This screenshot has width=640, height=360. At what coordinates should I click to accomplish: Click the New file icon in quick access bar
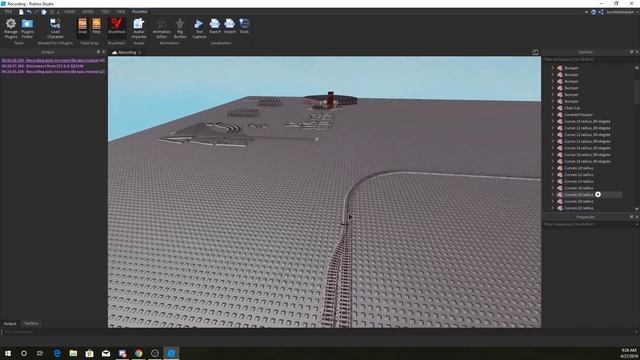coord(21,12)
